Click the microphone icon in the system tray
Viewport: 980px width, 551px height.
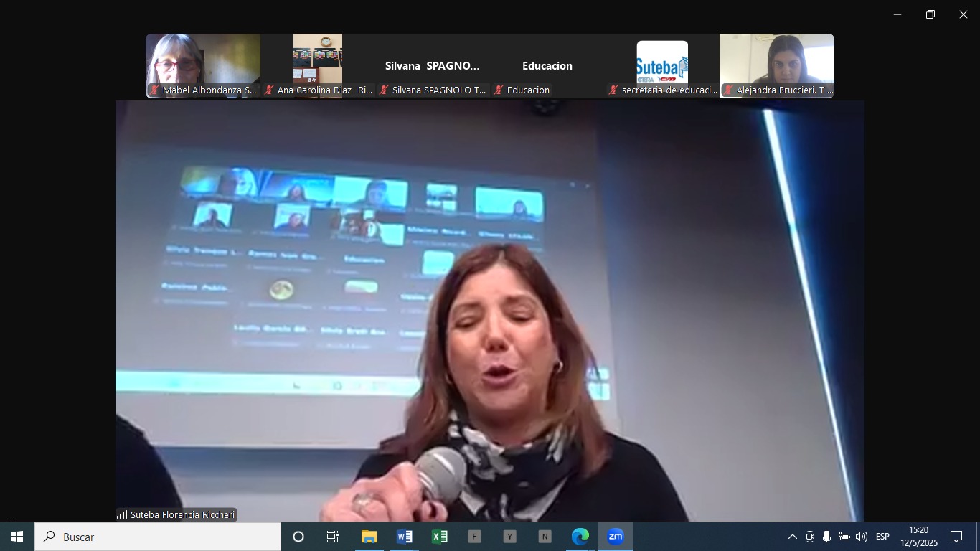pos(826,537)
